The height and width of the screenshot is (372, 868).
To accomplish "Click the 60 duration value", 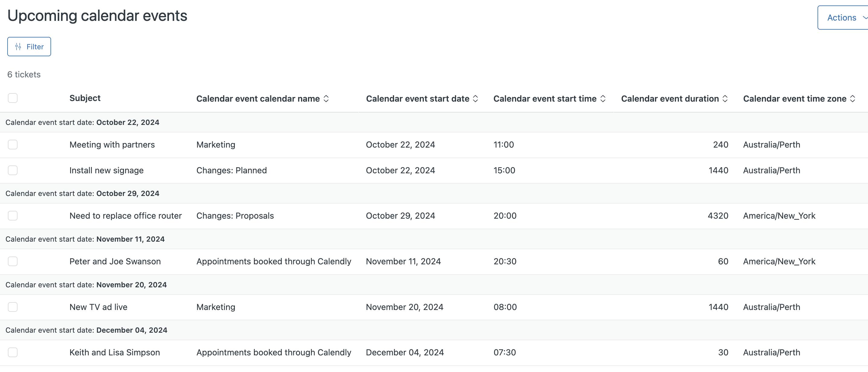I will tap(723, 261).
